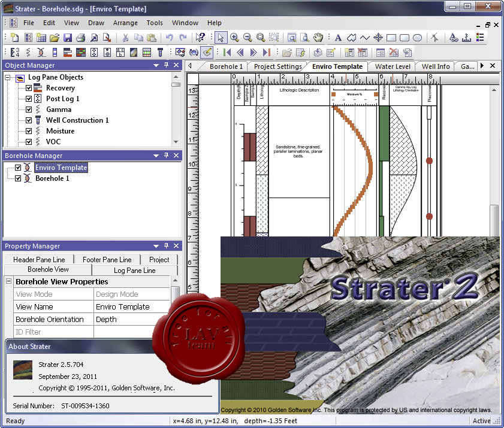Toggle the active design mode pencil icon

(207, 52)
